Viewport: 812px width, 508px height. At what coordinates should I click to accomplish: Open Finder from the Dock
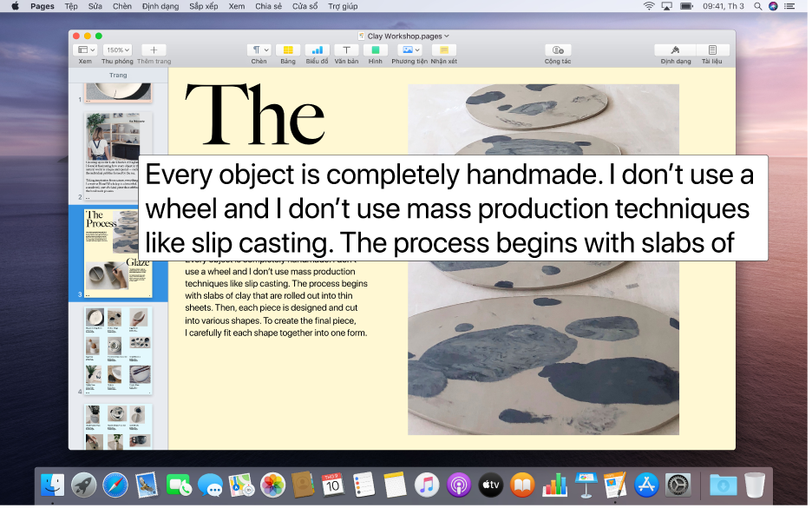click(53, 487)
